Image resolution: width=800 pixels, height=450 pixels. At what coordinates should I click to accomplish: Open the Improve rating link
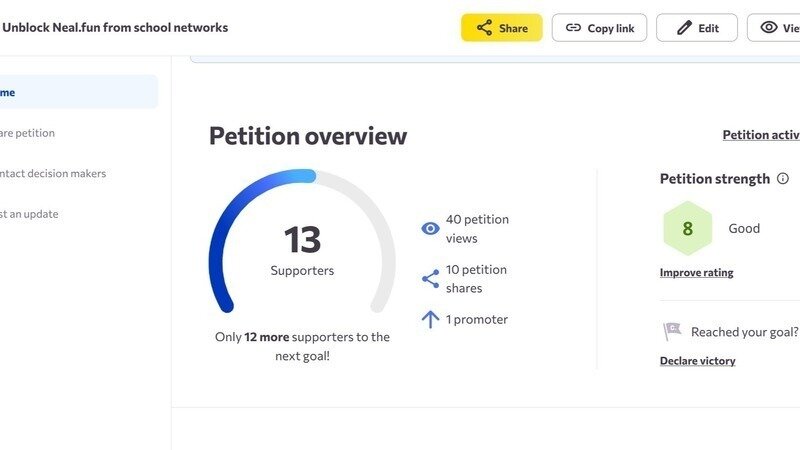coord(696,272)
